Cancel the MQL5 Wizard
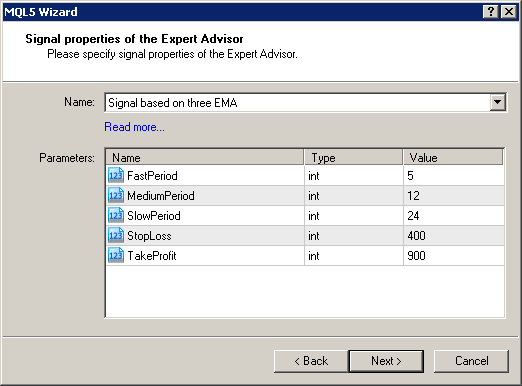 point(471,361)
